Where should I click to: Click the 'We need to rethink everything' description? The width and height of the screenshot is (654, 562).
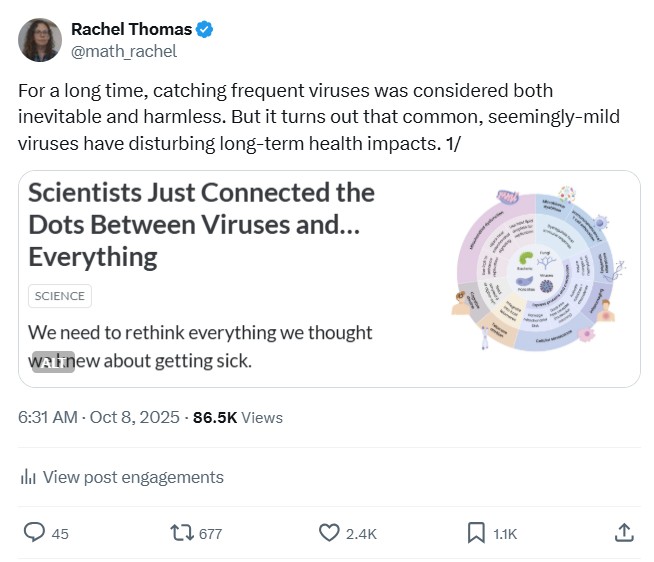click(200, 345)
